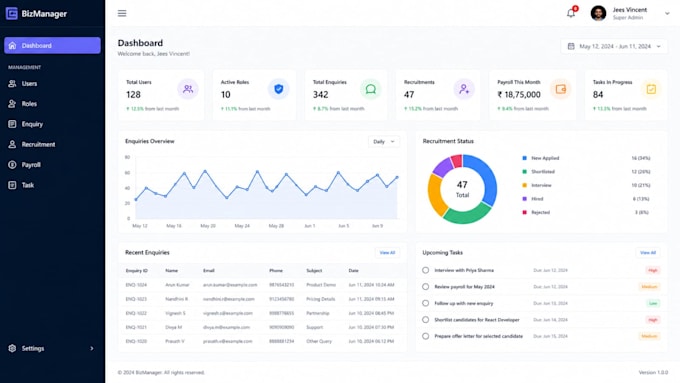Screen dimensions: 680x383
Task: Click the Active Roles shield icon
Action: click(x=278, y=89)
